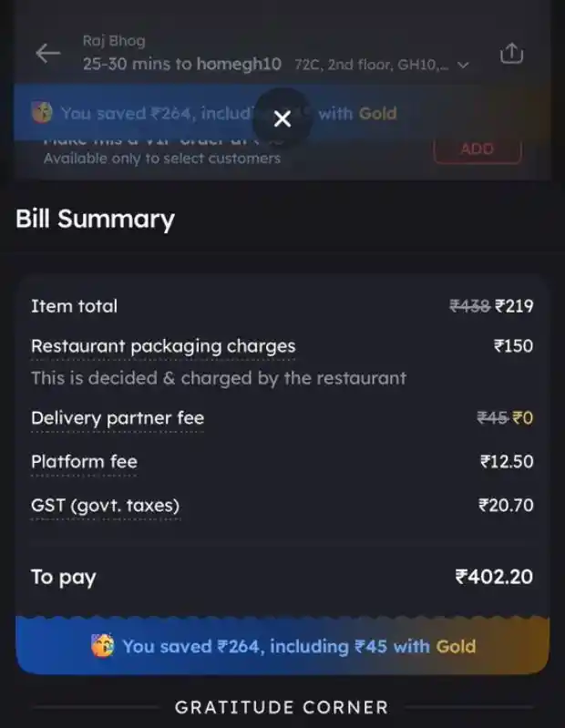View the GST (govt. taxes) breakdown
565x728 pixels.
[x=106, y=506]
